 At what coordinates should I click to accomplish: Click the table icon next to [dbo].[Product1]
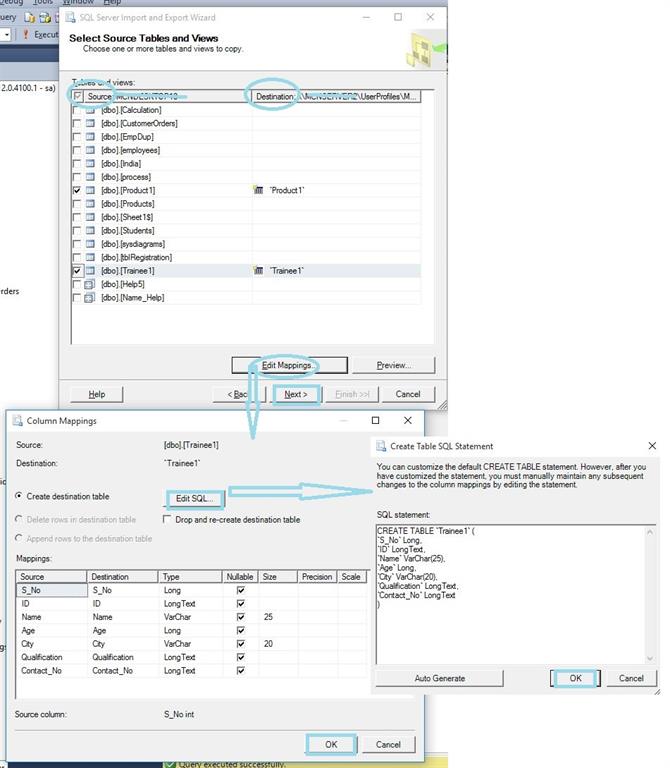pyautogui.click(x=90, y=191)
